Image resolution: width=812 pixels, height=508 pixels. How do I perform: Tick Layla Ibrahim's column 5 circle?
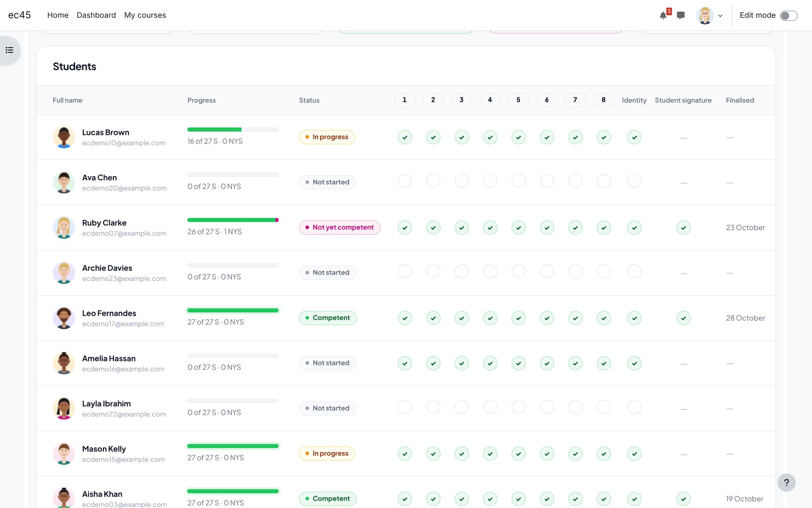[518, 407]
